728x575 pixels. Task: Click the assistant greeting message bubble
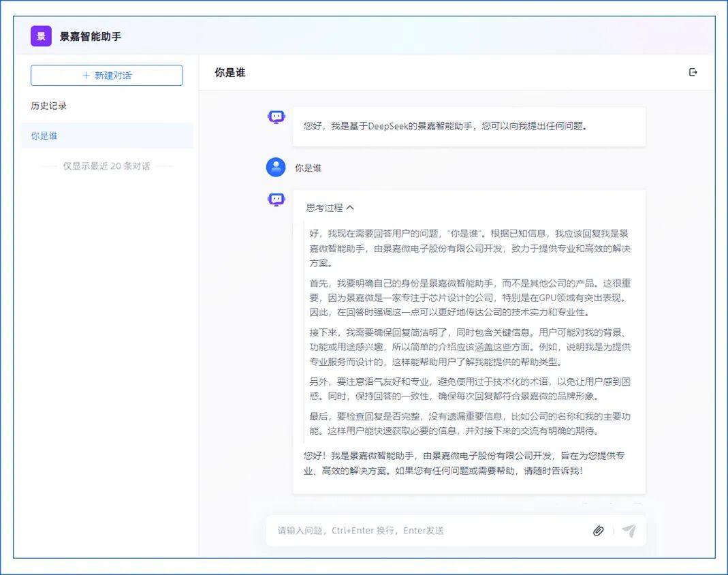point(470,127)
